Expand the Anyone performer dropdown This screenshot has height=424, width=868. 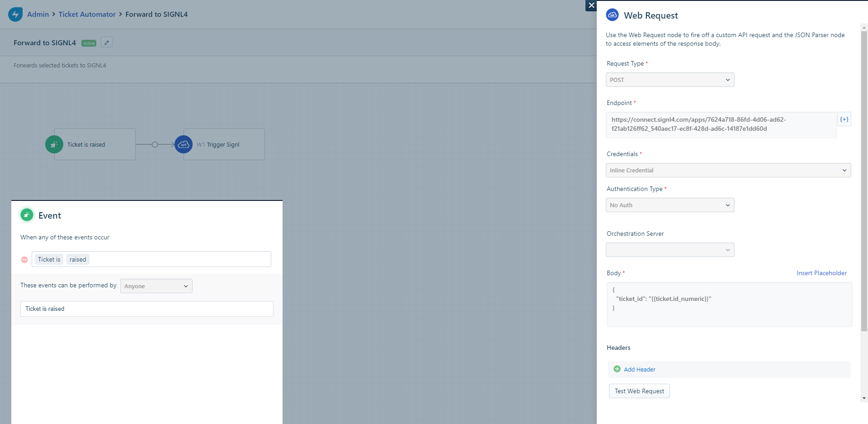tap(156, 286)
